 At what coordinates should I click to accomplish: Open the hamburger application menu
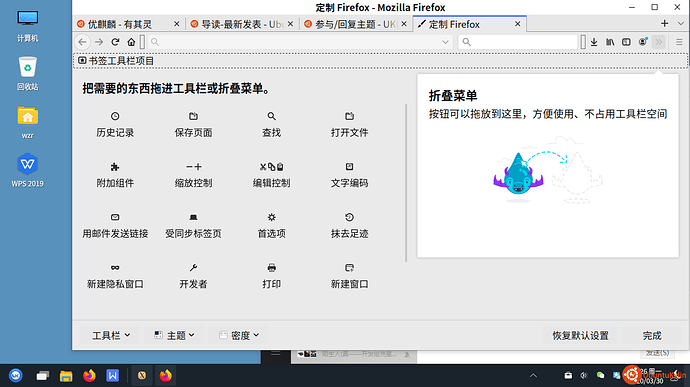pyautogui.click(x=679, y=42)
